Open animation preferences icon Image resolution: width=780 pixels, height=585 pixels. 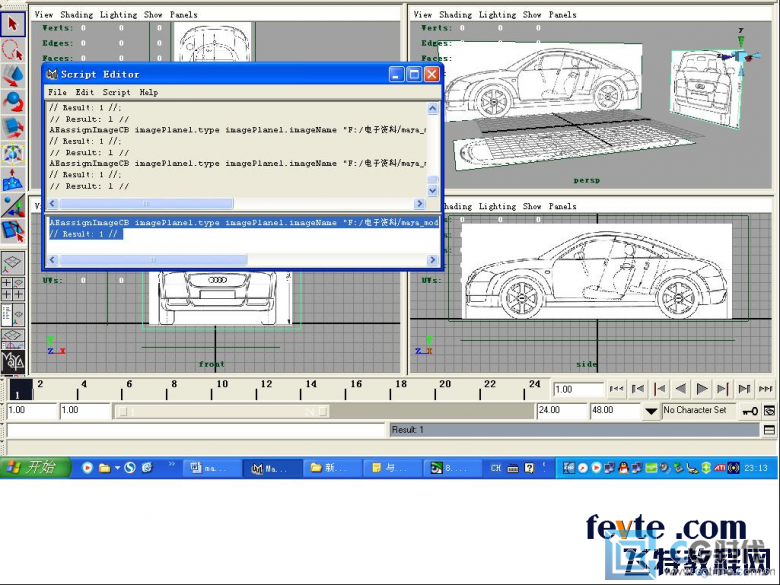point(770,411)
